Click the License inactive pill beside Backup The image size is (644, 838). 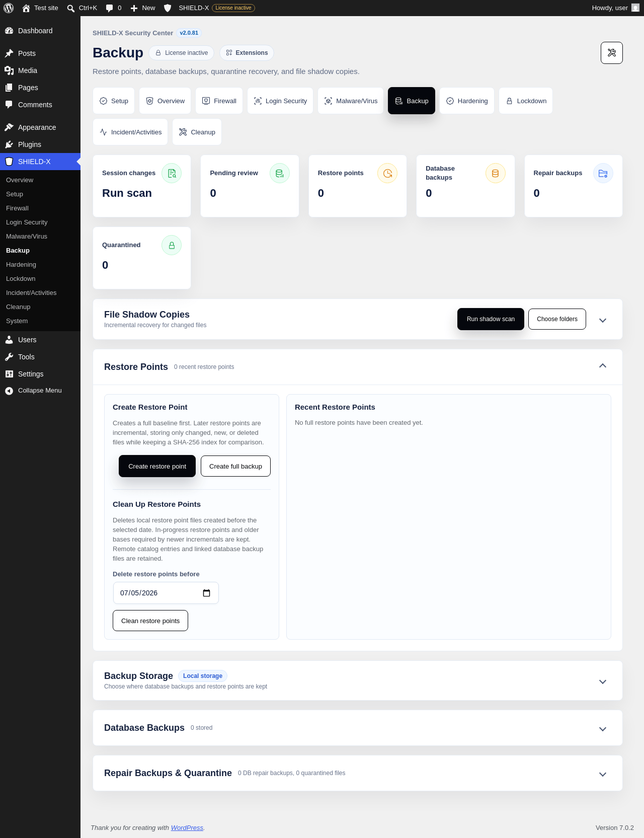(181, 53)
